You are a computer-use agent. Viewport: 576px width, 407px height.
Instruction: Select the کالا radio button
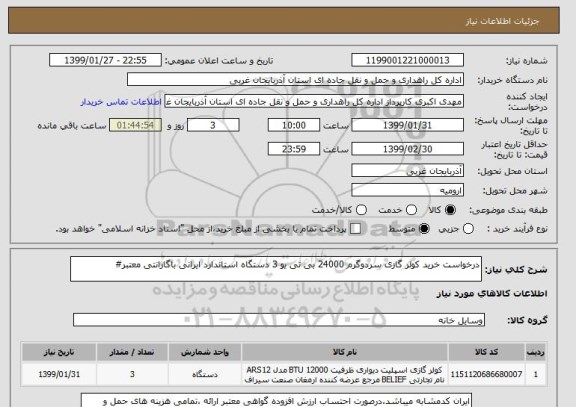click(450, 210)
